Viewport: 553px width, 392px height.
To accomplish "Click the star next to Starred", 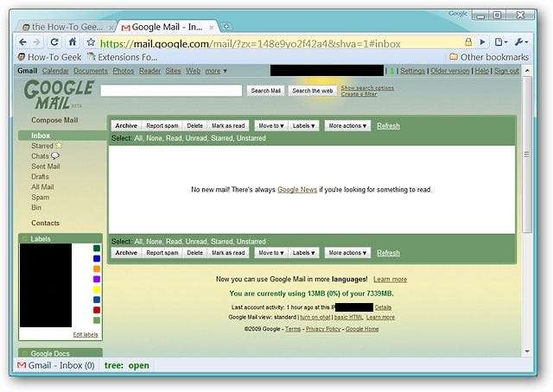I will pos(59,145).
